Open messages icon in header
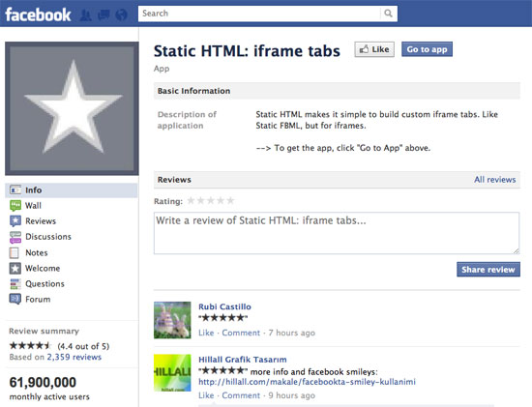 103,15
